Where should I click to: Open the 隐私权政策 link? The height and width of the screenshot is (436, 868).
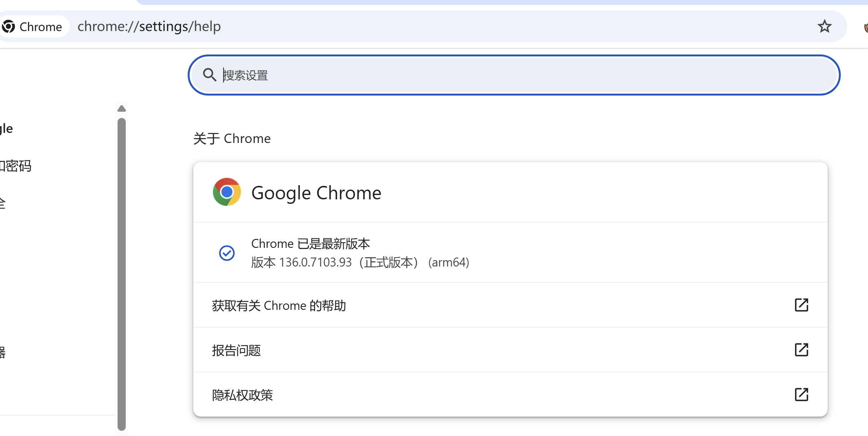[x=511, y=395]
